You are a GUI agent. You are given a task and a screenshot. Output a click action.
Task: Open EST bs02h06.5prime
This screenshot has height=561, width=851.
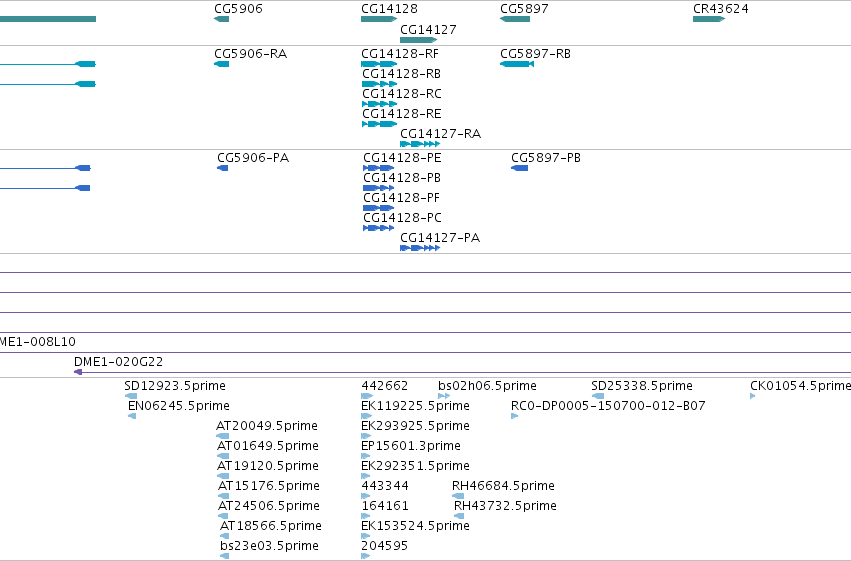click(487, 386)
